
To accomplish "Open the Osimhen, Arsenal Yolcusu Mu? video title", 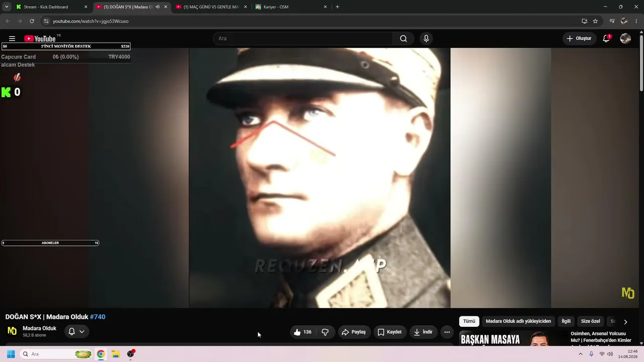I will [x=601, y=337].
